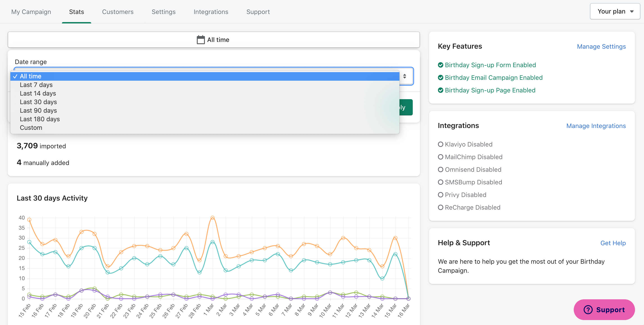Open the Integrations tab
The image size is (644, 325).
[x=211, y=12]
